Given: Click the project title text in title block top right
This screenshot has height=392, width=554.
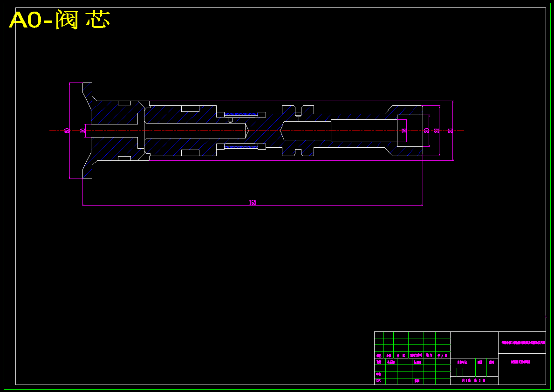Looking at the screenshot, I should click(x=523, y=343).
